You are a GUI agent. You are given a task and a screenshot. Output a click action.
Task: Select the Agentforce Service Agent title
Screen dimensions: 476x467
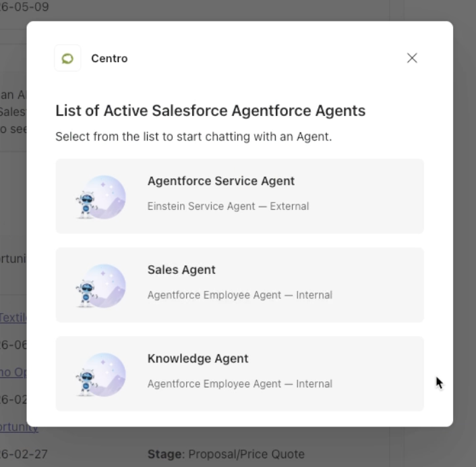point(221,181)
